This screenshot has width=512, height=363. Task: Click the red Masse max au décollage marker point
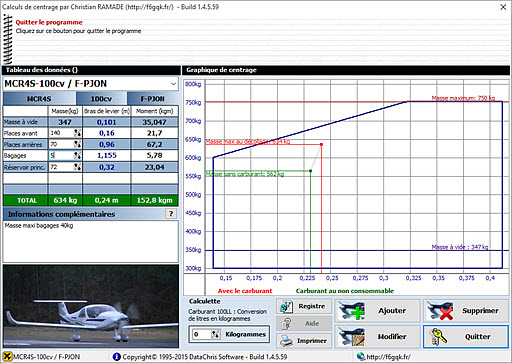(321, 144)
